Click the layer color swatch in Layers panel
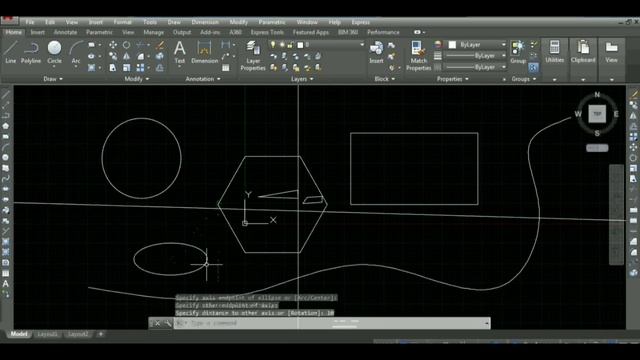The image size is (640, 360). [x=300, y=44]
